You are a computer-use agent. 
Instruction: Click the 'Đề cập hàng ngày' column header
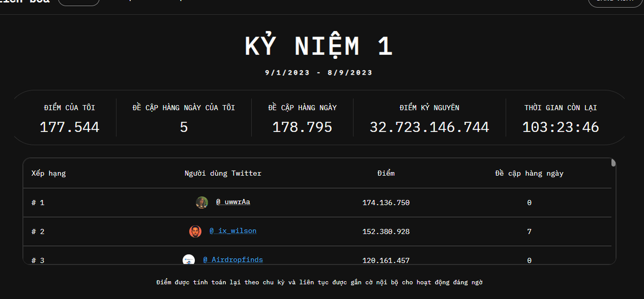pos(529,174)
